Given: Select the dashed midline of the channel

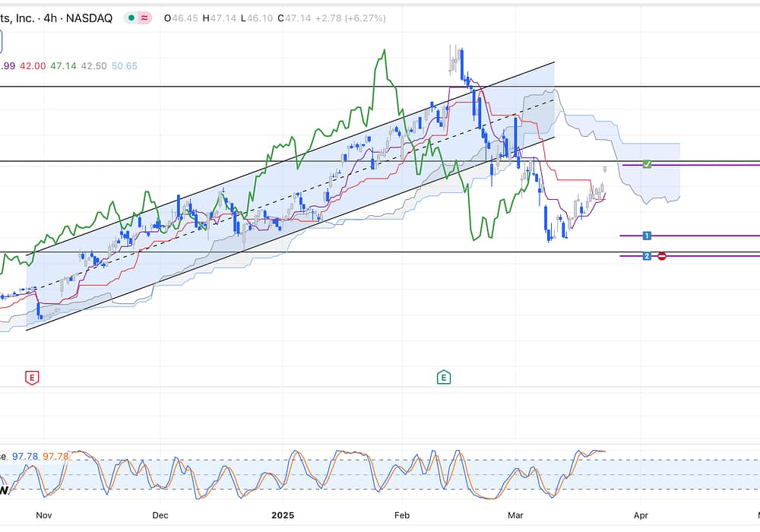Looking at the screenshot, I should (304, 184).
